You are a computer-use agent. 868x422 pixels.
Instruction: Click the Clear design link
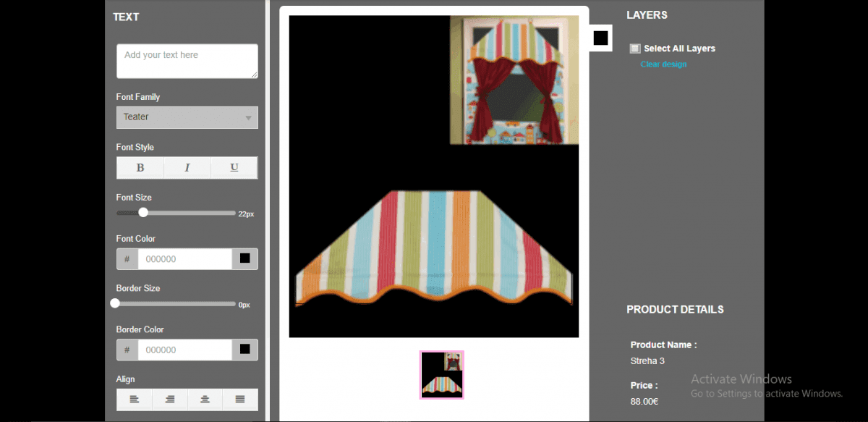pyautogui.click(x=663, y=64)
